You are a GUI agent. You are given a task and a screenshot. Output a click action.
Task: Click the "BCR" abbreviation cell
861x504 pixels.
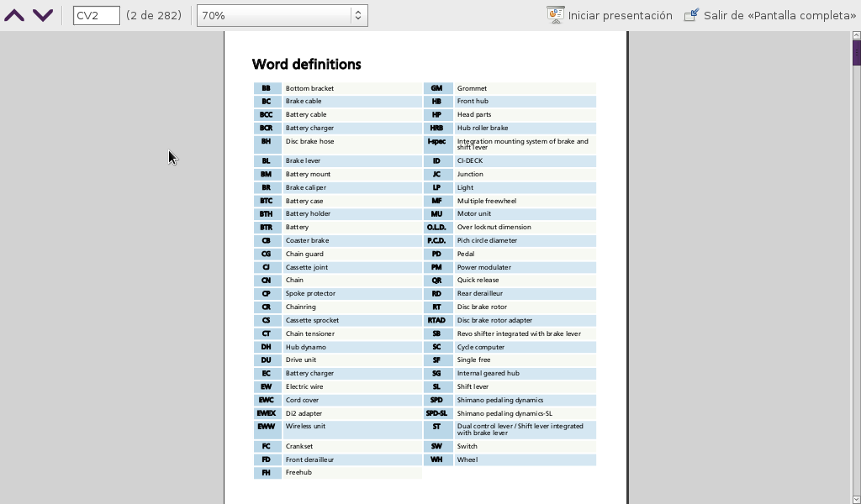(x=267, y=128)
